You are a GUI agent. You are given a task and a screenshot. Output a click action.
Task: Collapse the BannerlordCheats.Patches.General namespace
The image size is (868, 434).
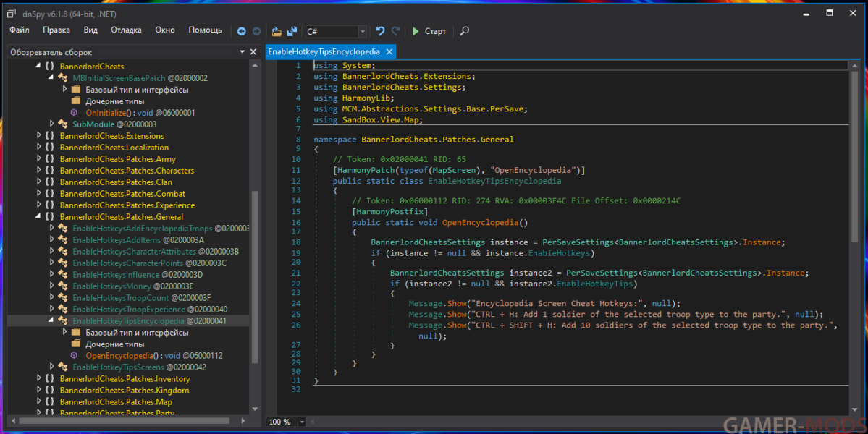coord(38,216)
